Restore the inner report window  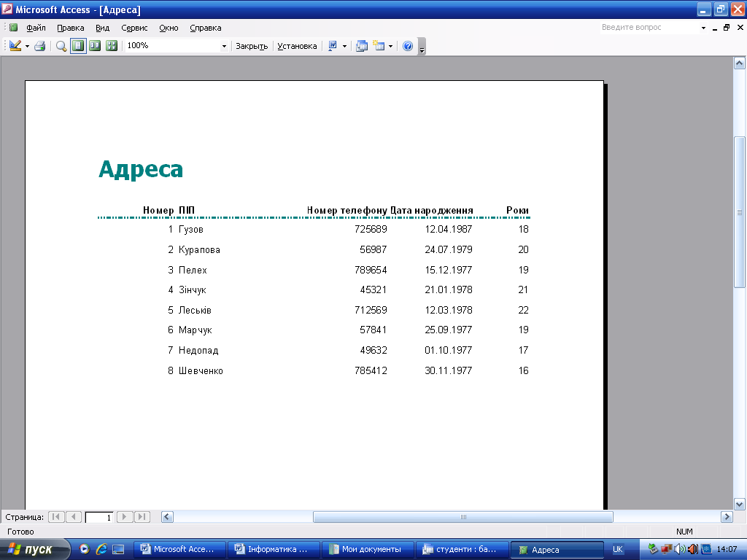coord(727,28)
